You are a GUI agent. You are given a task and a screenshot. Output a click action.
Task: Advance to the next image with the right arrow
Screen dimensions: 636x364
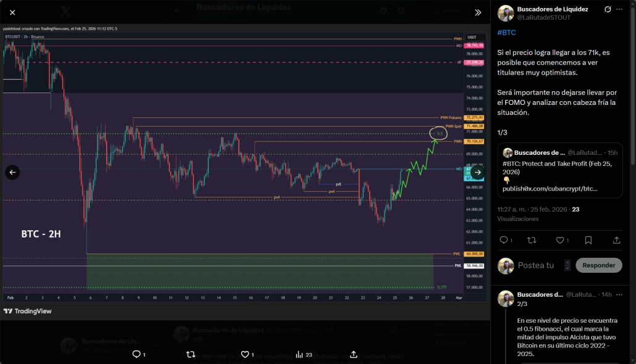click(x=478, y=172)
